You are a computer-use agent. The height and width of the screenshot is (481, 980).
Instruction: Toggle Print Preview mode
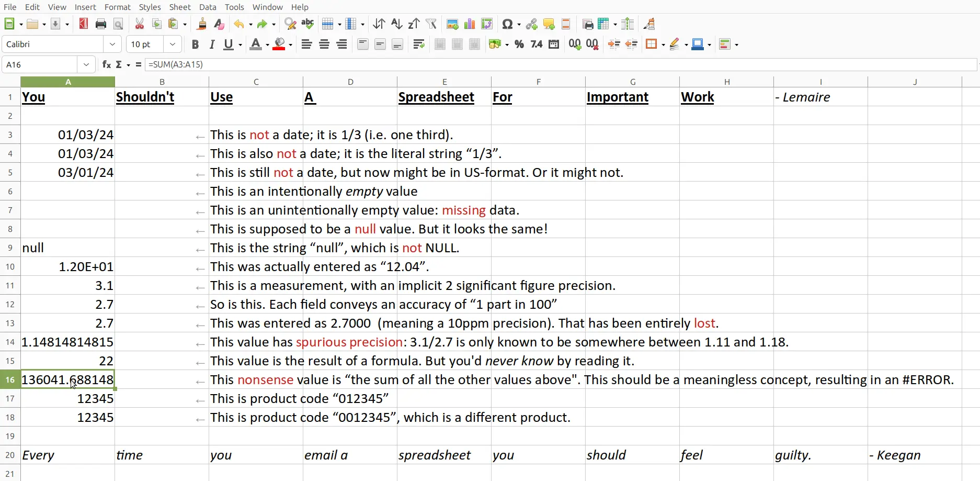point(118,24)
